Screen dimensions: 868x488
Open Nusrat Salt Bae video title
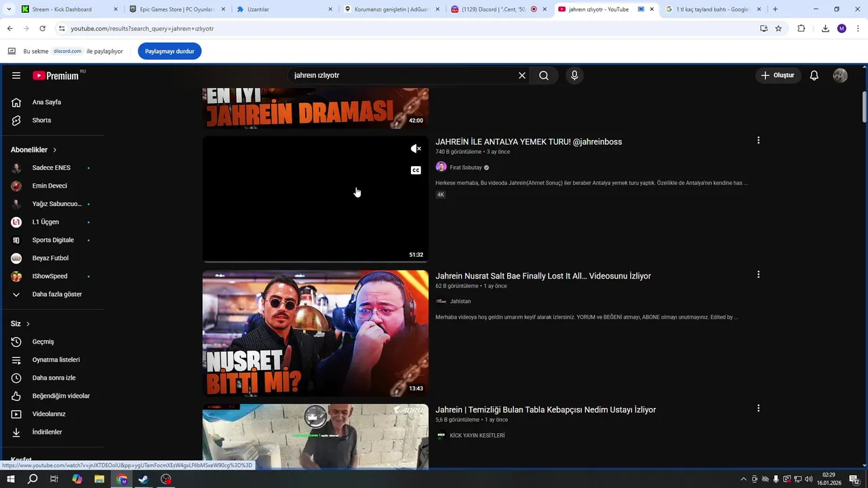[543, 276]
